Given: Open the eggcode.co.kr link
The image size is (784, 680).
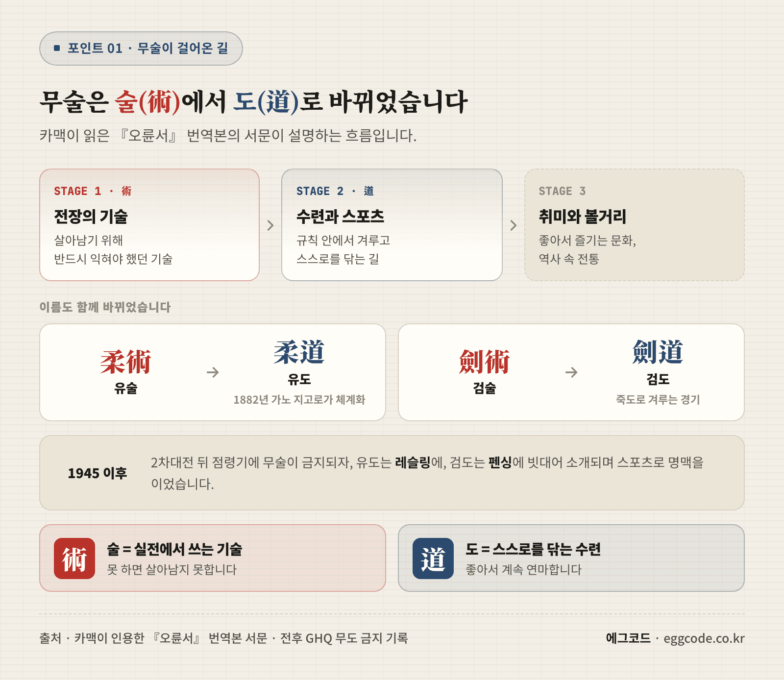Looking at the screenshot, I should click(x=704, y=638).
